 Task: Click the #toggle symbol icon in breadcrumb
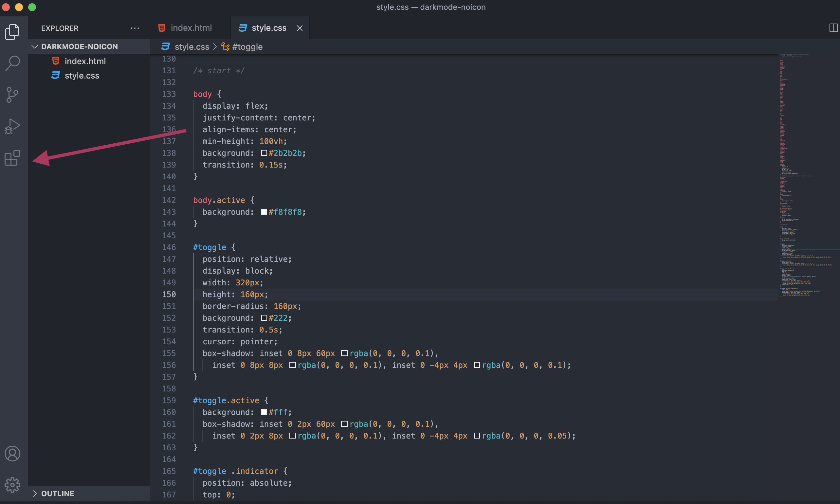[x=225, y=46]
